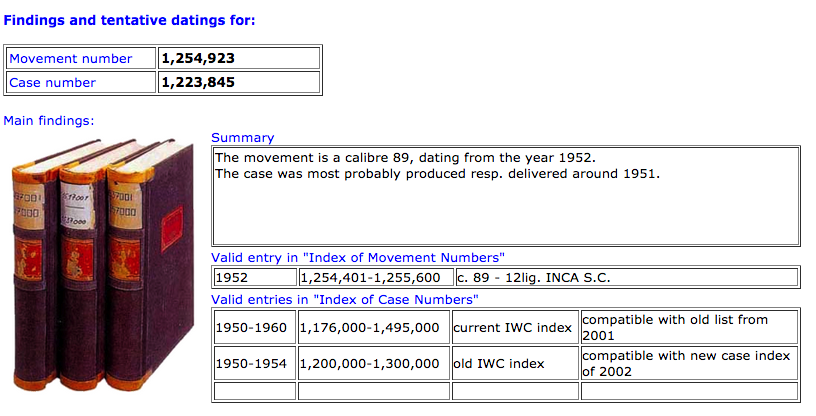Click inside the Summary text box

(505, 196)
